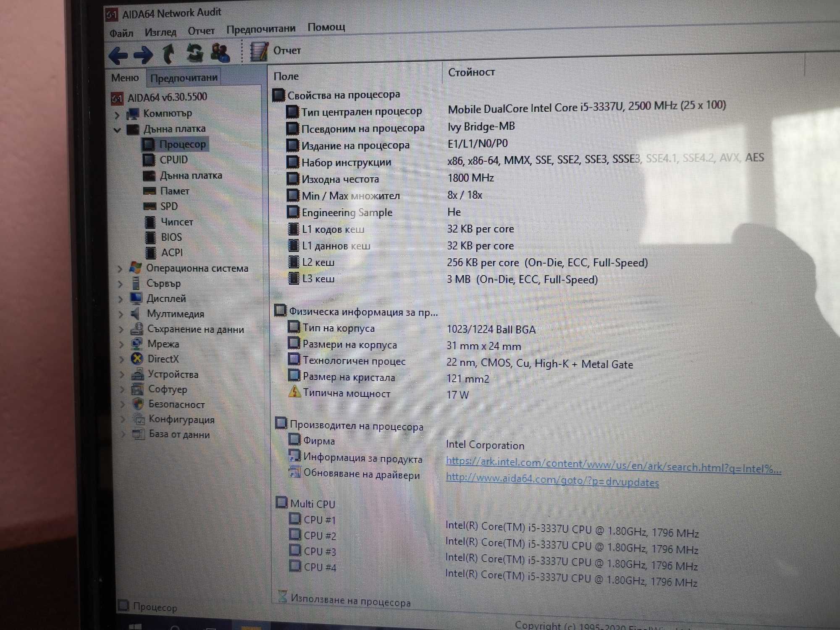
Task: Click the green Refresh toolbar icon
Action: click(194, 53)
